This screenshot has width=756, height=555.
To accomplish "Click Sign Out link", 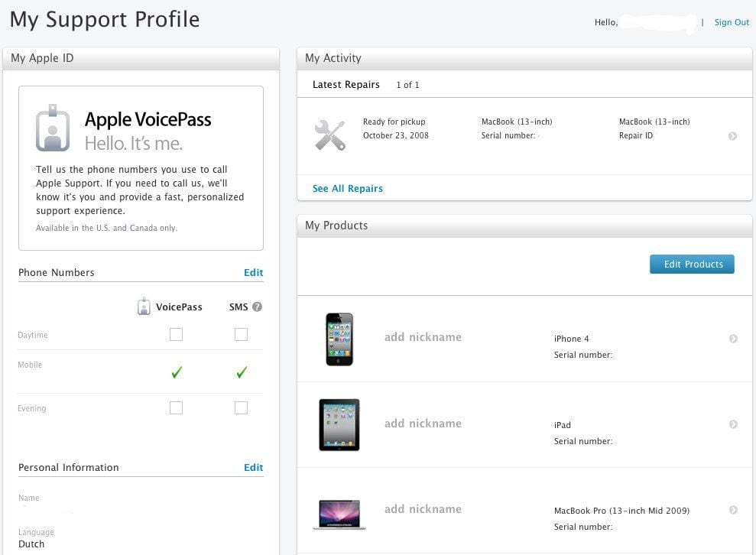I will click(732, 22).
